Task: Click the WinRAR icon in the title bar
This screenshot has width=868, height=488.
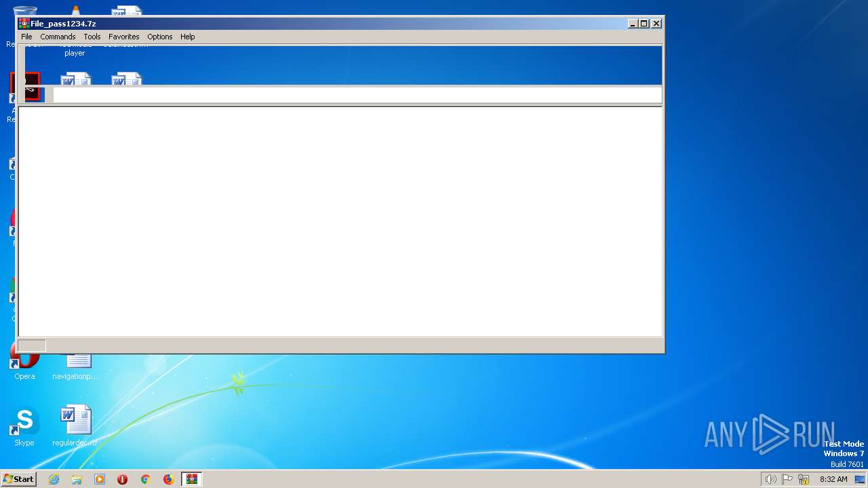Action: (24, 24)
